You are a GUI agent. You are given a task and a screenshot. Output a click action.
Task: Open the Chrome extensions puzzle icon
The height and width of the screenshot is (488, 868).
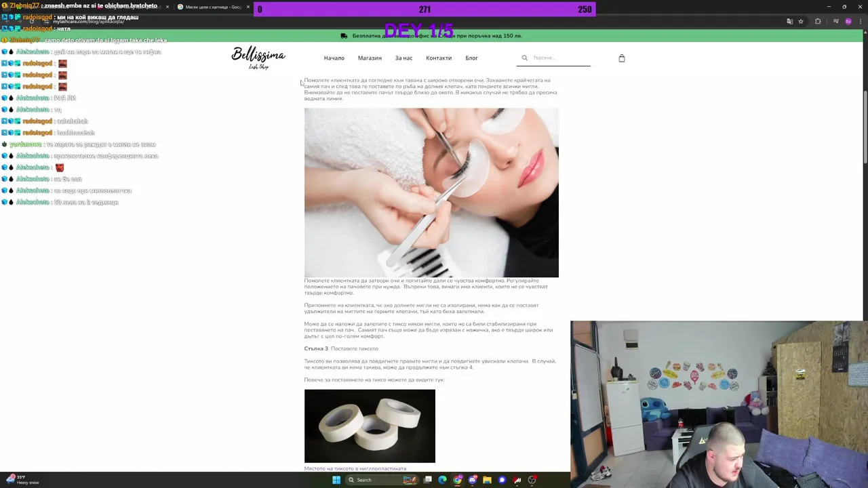[x=818, y=21]
